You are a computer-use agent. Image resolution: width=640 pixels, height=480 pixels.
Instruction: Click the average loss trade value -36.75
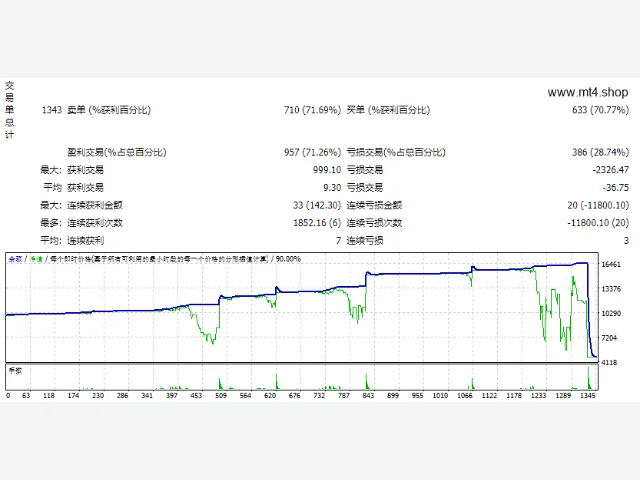pos(616,188)
